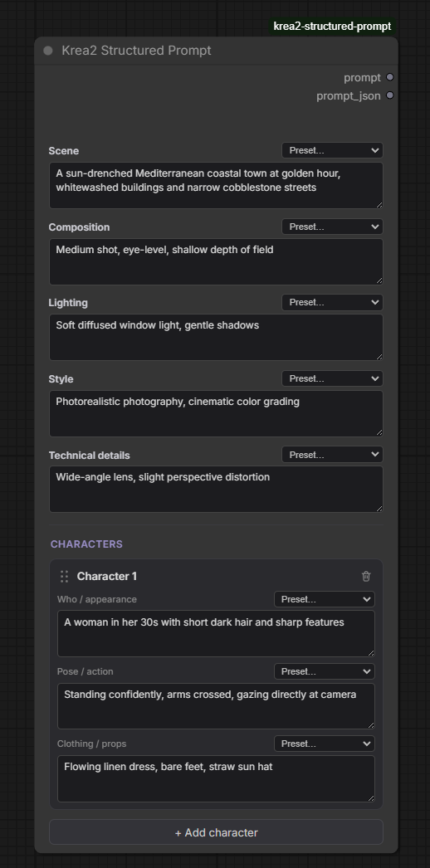Edit the Clothing / props text field
Screen dimensions: 430x868
pos(216,779)
